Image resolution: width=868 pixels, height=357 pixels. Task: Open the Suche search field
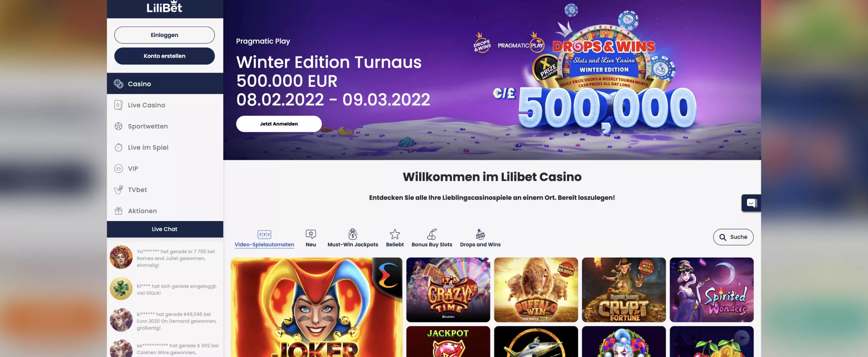point(733,237)
